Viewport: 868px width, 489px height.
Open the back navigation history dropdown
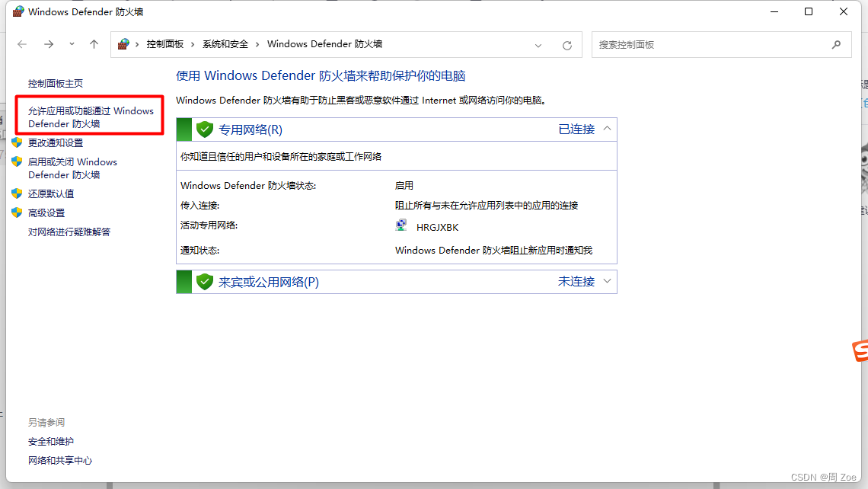point(71,44)
